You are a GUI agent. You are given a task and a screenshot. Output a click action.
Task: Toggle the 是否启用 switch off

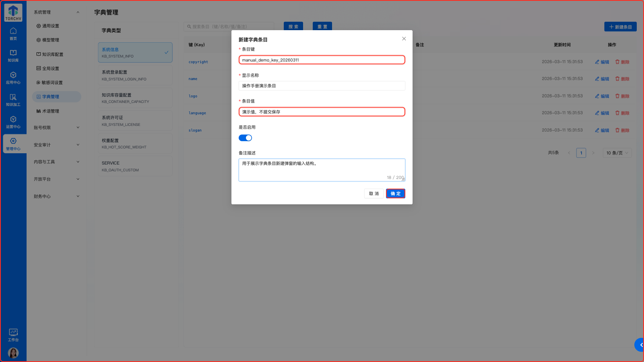tap(245, 138)
